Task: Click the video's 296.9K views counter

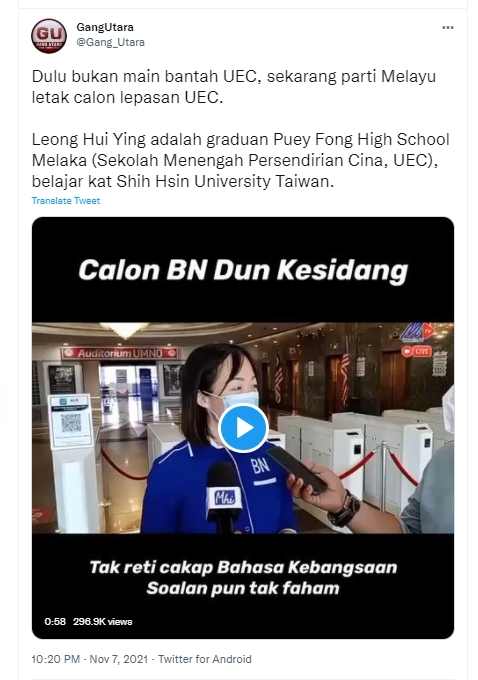Action: pos(102,621)
